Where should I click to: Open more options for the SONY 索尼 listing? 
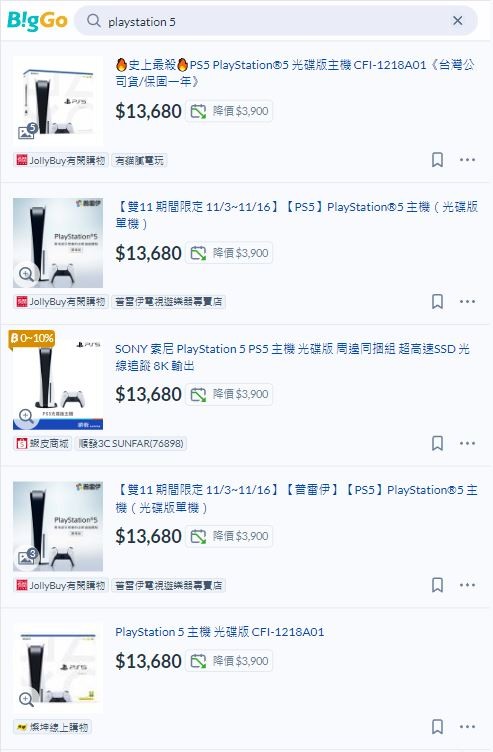coord(467,443)
